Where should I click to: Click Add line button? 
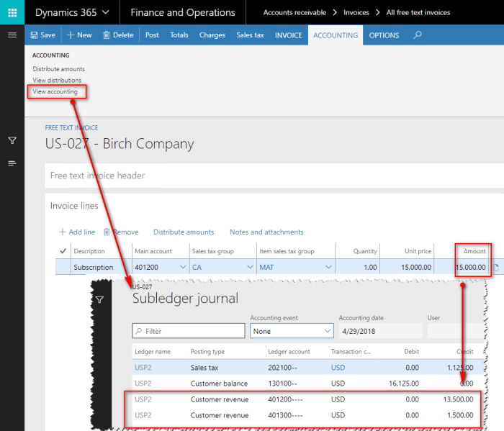click(x=77, y=232)
